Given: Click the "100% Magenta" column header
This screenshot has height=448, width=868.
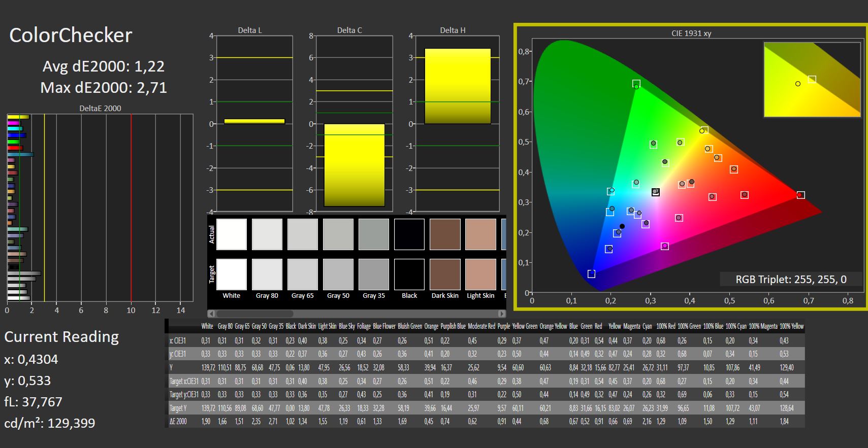Looking at the screenshot, I should click(763, 326).
